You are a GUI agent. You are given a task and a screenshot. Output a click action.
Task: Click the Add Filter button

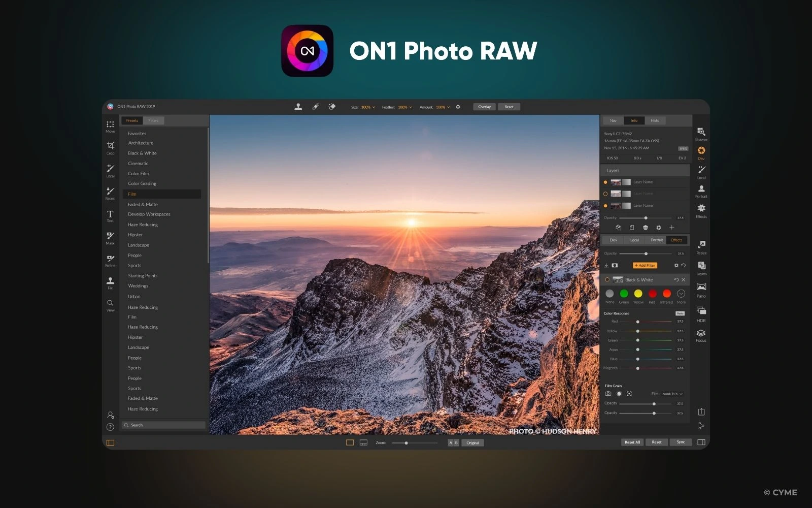(645, 265)
